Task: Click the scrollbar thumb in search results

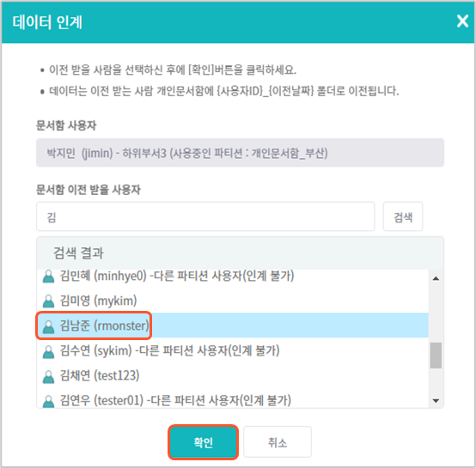Action: tap(436, 356)
